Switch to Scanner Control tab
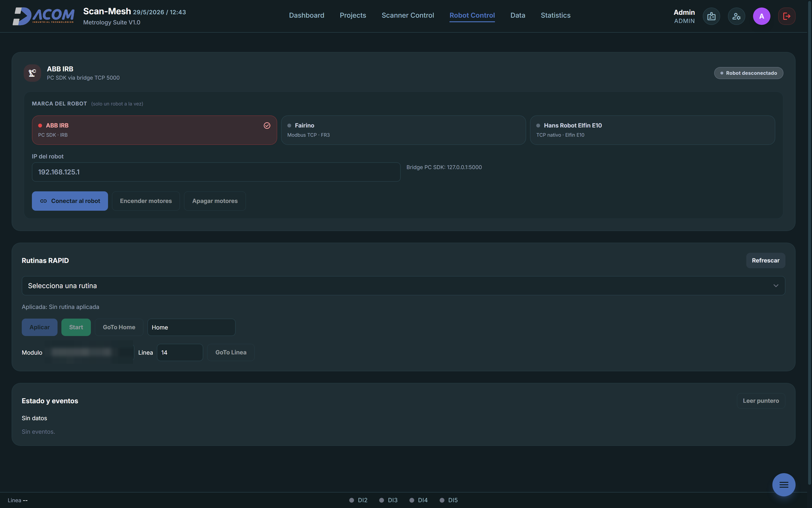Screen dimensions: 812x508 pos(408,15)
